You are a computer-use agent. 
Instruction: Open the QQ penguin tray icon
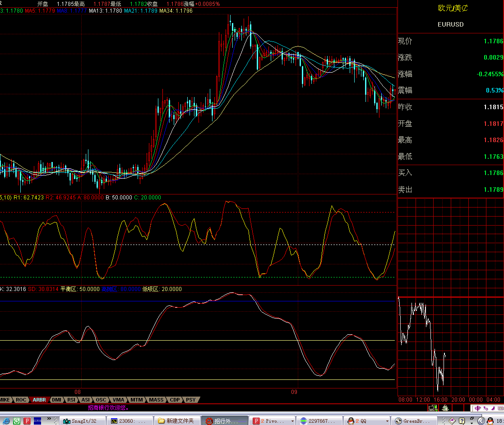coord(490,421)
